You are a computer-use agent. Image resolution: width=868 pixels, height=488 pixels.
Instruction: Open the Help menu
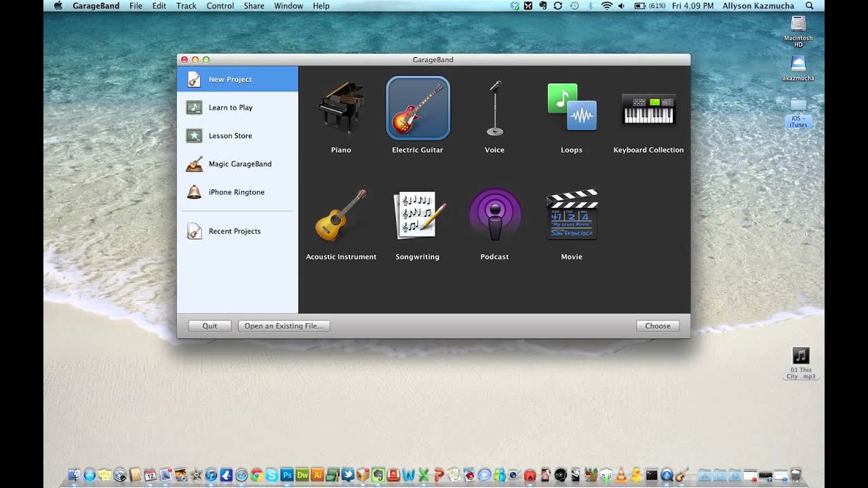(321, 5)
